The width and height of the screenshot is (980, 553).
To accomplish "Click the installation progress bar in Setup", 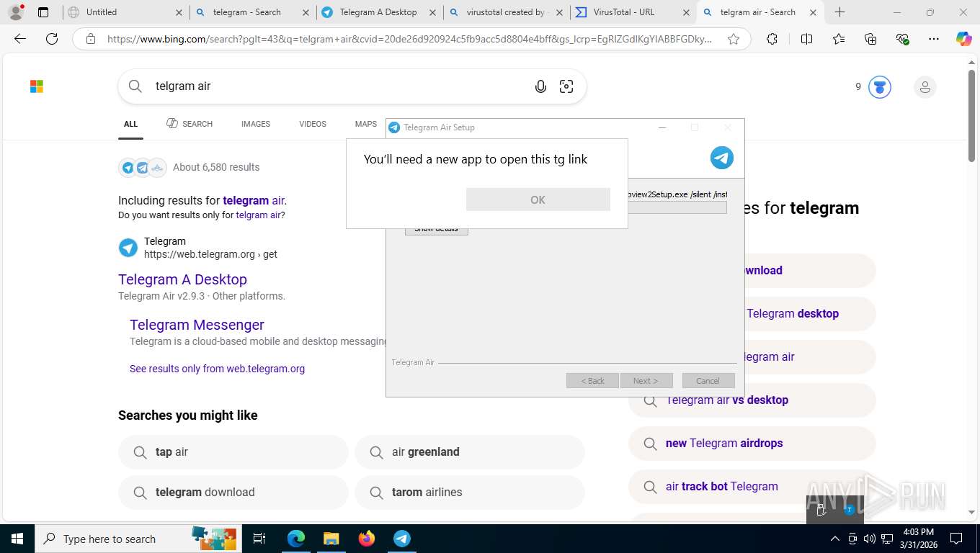I will tap(677, 207).
